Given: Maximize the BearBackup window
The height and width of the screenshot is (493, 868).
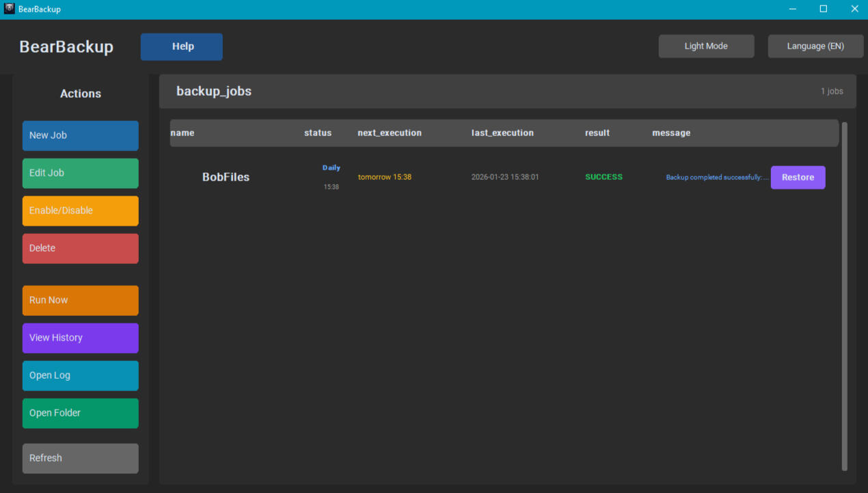Looking at the screenshot, I should 824,9.
